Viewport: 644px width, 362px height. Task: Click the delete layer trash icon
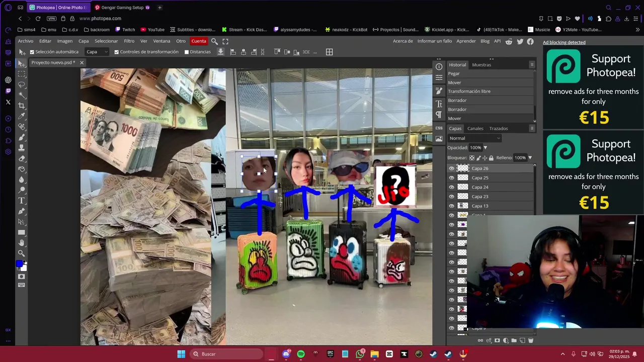[x=530, y=340]
